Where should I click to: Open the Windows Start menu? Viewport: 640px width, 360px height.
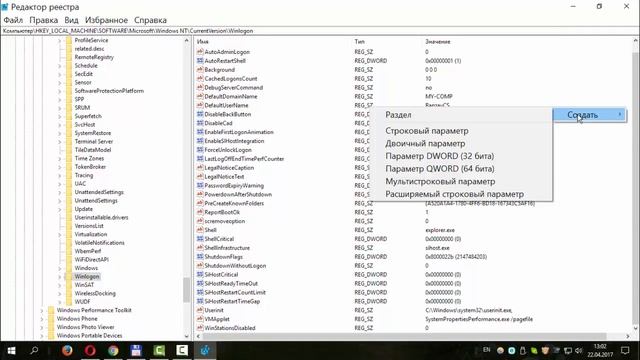point(11,350)
